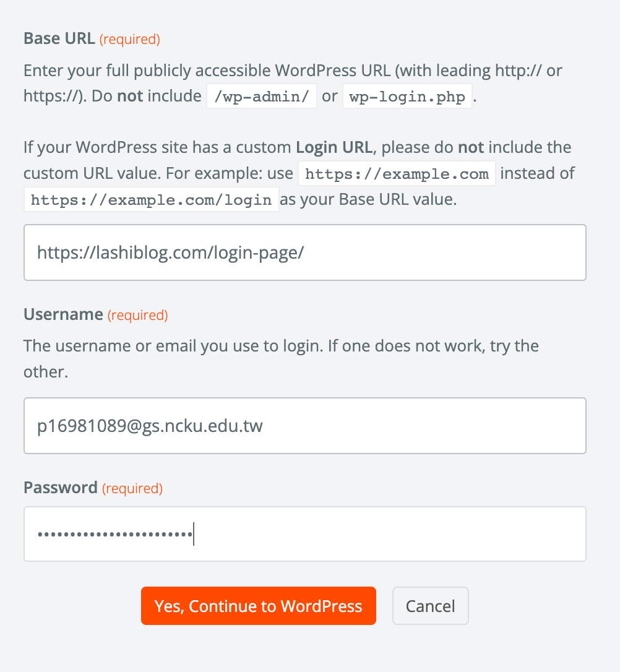
Task: Click the required tag beside Base URL
Action: tap(130, 40)
